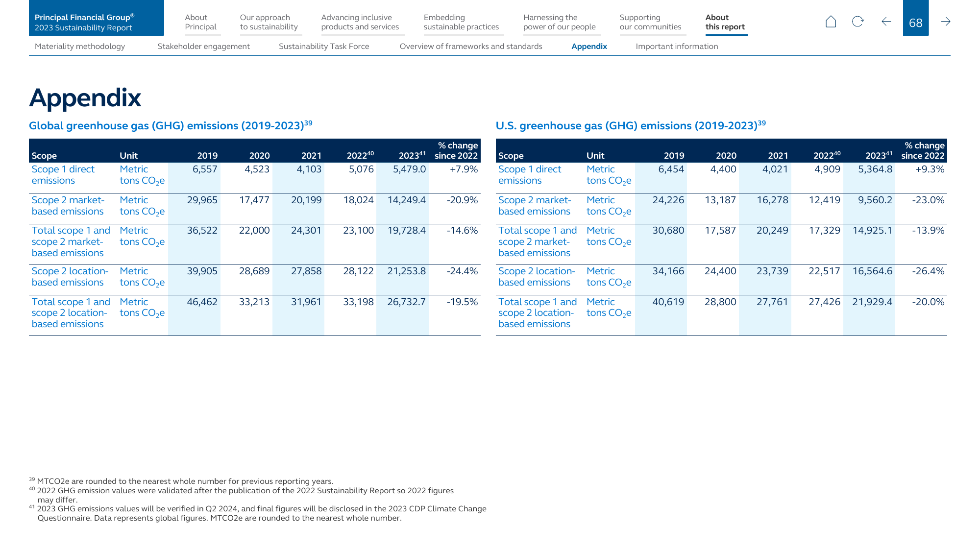The image size is (980, 551).
Task: Click the value 21,929.4 in U.S. table
Action: tap(872, 302)
